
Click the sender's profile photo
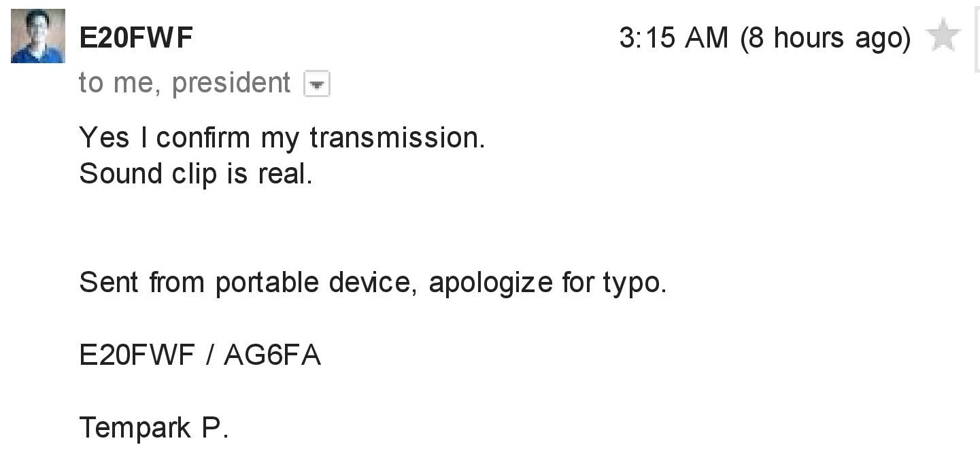38,36
